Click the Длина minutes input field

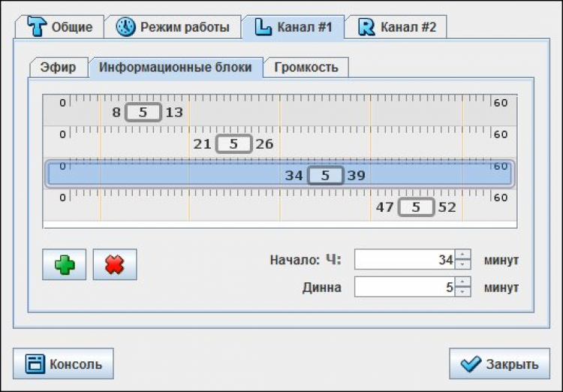point(405,287)
